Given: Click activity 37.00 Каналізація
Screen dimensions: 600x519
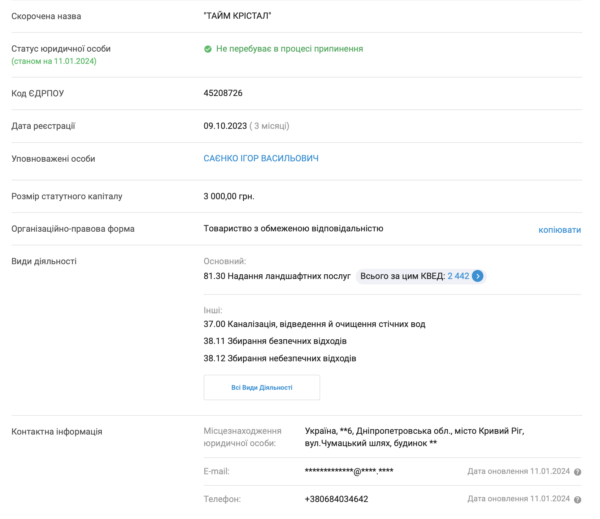Looking at the screenshot, I should (x=314, y=324).
